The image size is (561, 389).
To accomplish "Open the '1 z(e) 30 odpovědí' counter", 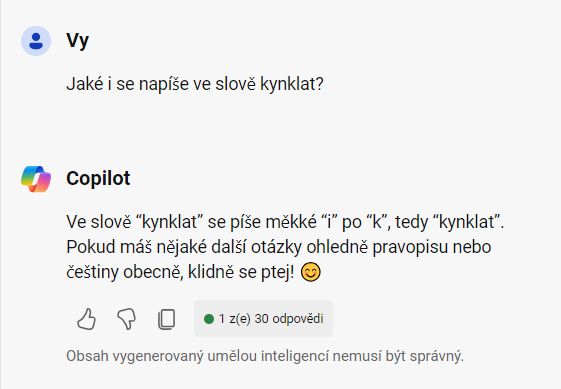I will 263,319.
